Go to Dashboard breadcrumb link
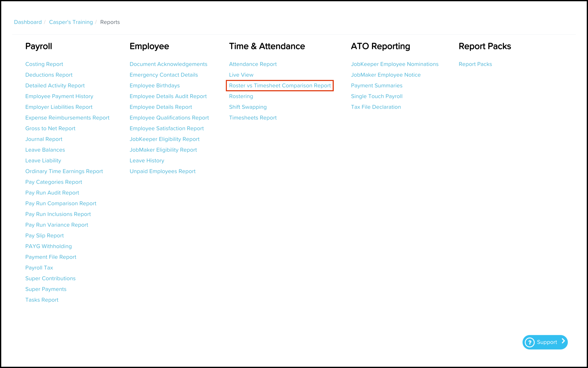Image resolution: width=588 pixels, height=368 pixels. click(x=28, y=22)
